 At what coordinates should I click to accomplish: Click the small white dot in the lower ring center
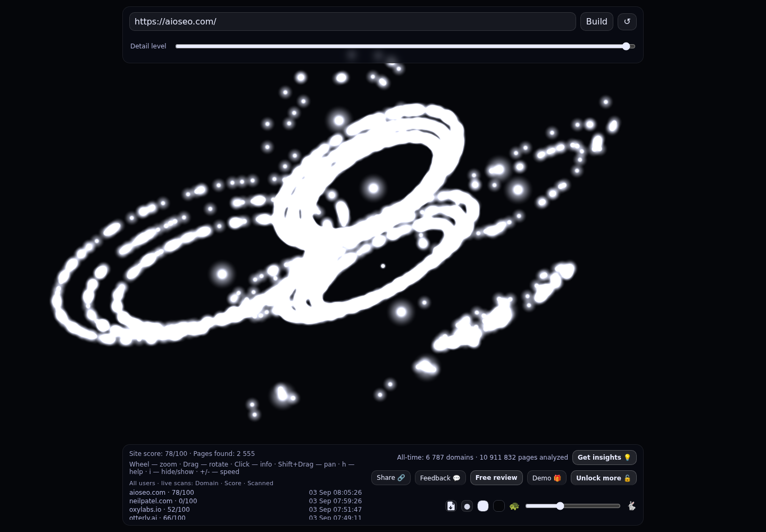point(382,265)
